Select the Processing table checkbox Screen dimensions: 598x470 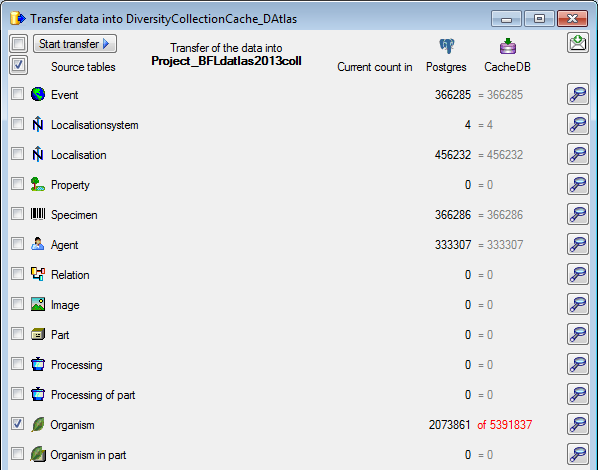pos(17,364)
